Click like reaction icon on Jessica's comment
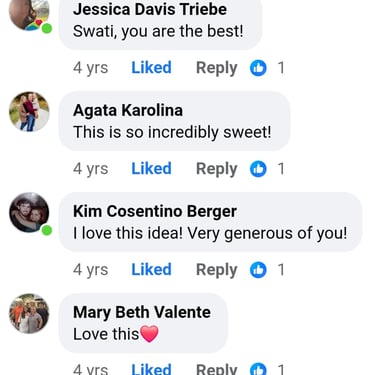This screenshot has width=375, height=375. (258, 68)
